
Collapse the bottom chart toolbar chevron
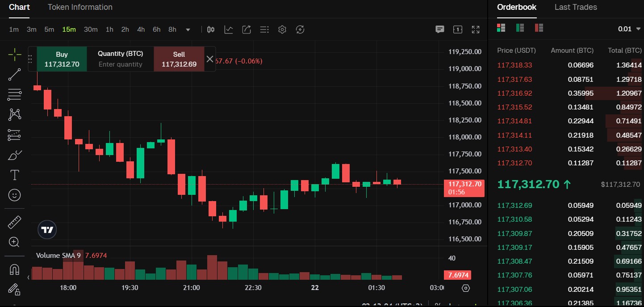pyautogui.click(x=28, y=277)
